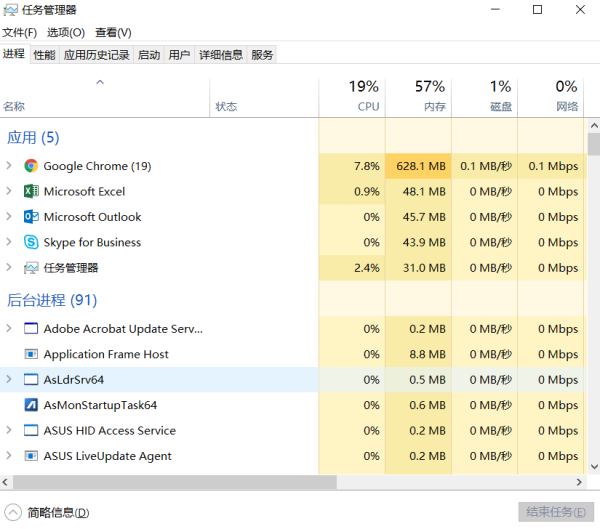Open the 文件(F) menu
600x529 pixels.
(20, 33)
